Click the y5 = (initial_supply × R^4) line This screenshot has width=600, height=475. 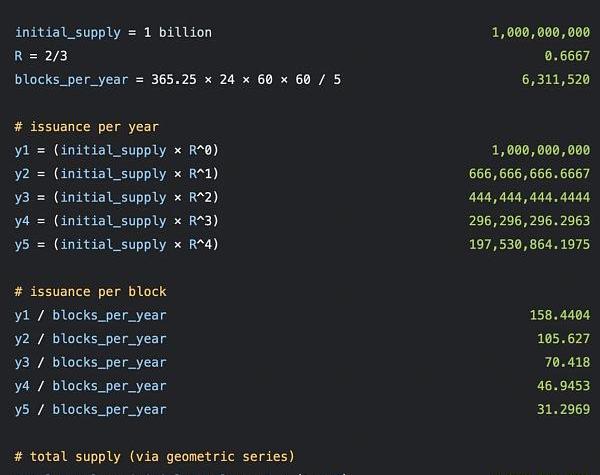[116, 244]
